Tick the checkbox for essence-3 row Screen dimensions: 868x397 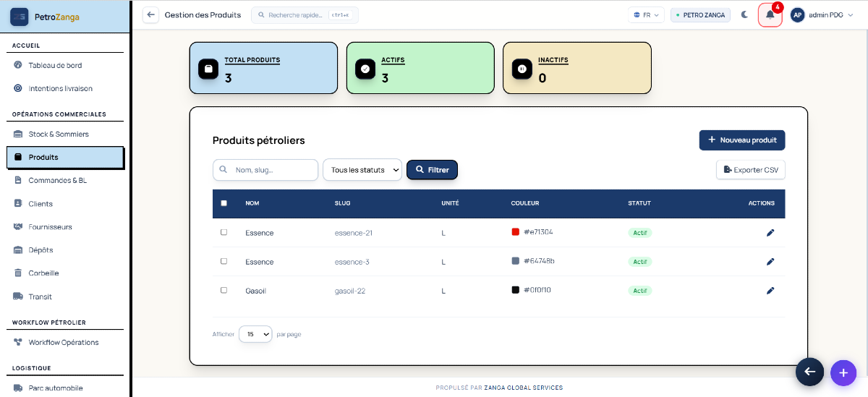pos(224,261)
